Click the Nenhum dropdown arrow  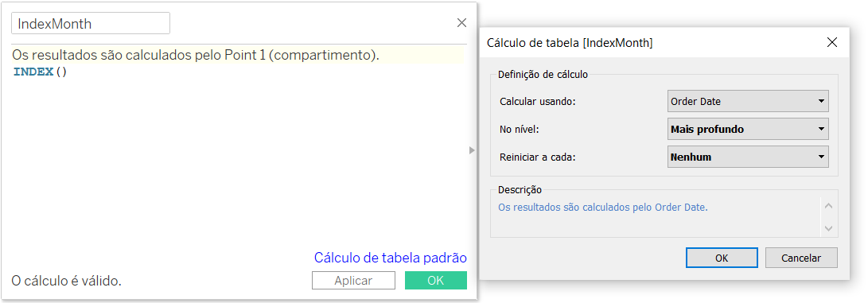(820, 157)
